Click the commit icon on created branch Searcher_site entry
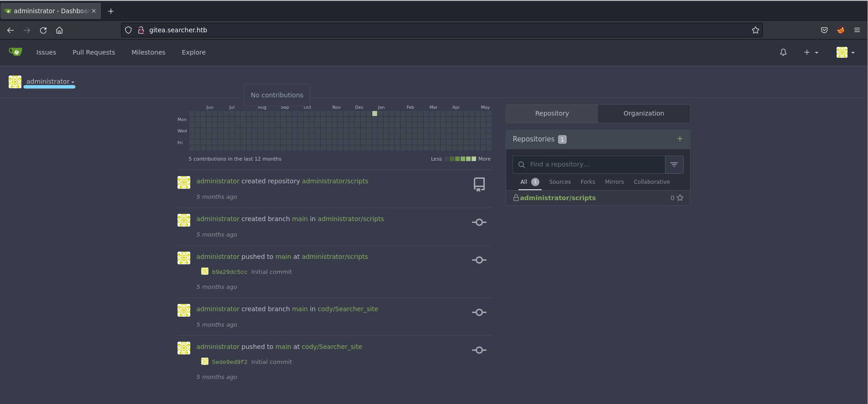868x404 pixels. point(479,313)
